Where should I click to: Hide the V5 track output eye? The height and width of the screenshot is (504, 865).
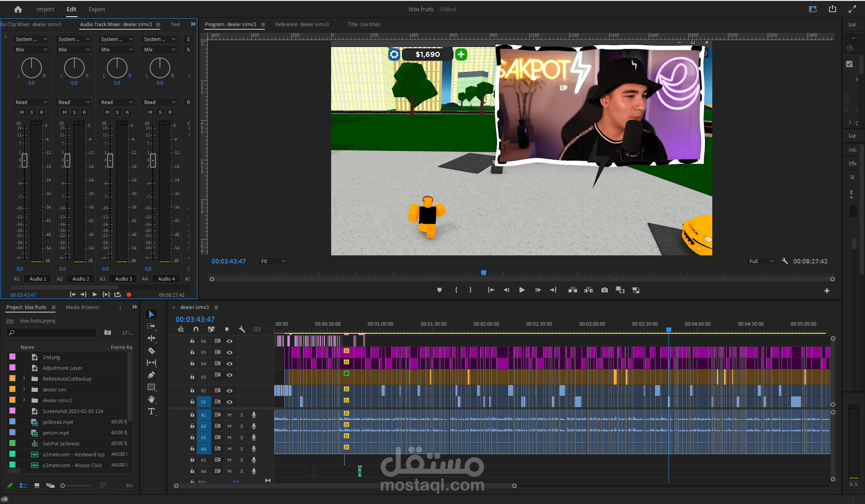[229, 352]
